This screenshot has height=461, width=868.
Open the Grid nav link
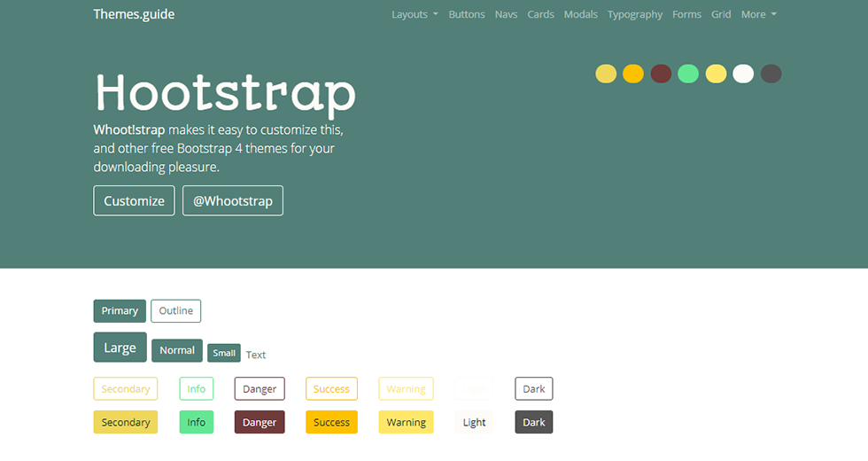click(721, 14)
